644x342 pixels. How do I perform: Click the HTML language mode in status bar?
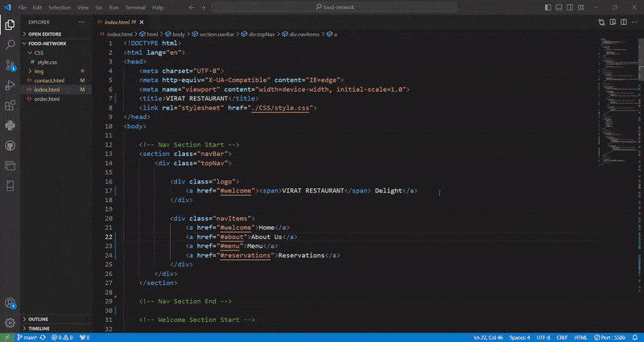click(x=581, y=338)
